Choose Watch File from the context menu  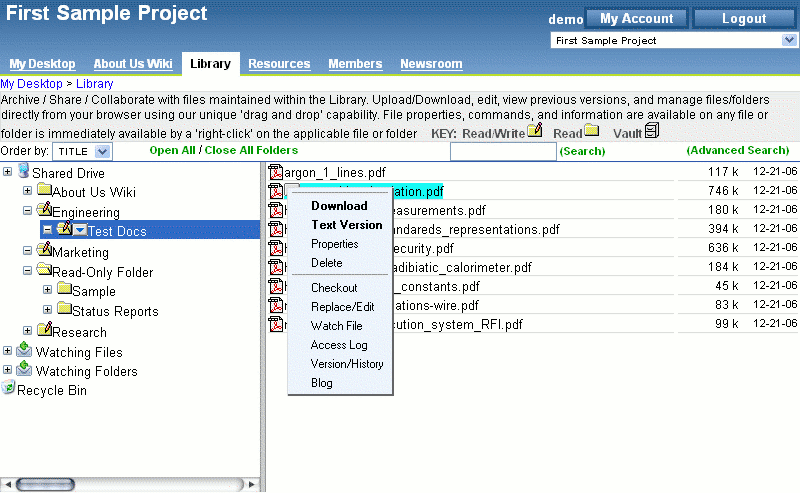coord(337,326)
